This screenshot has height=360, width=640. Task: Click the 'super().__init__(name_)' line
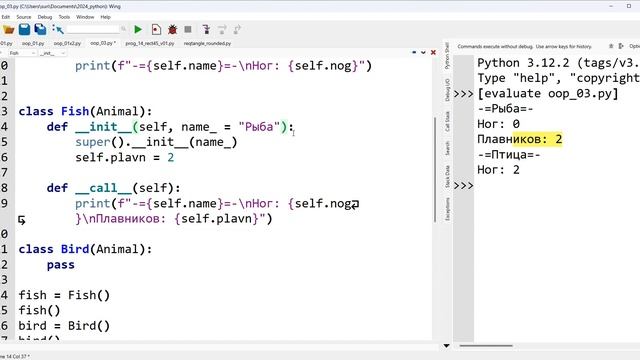tap(156, 142)
